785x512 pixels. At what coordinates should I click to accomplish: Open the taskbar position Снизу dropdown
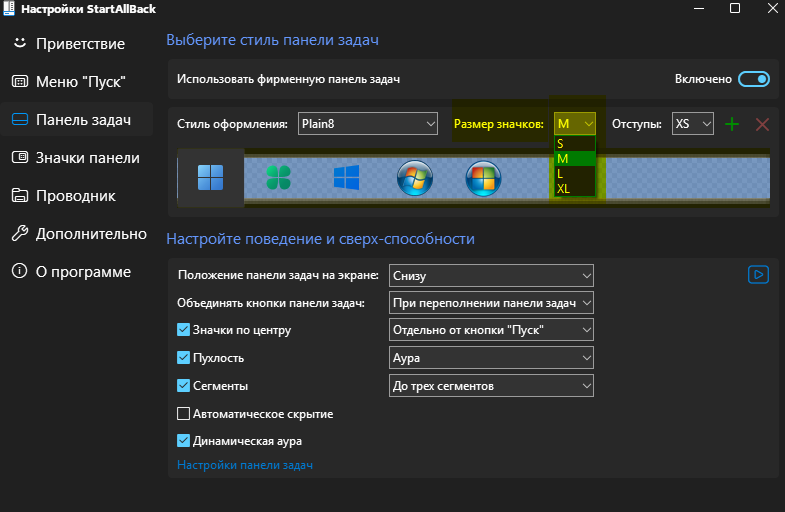(491, 276)
